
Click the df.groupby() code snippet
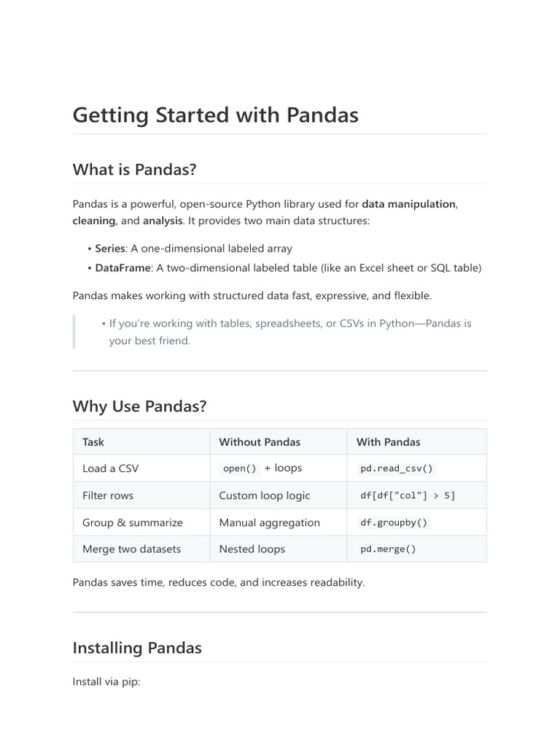(x=394, y=522)
